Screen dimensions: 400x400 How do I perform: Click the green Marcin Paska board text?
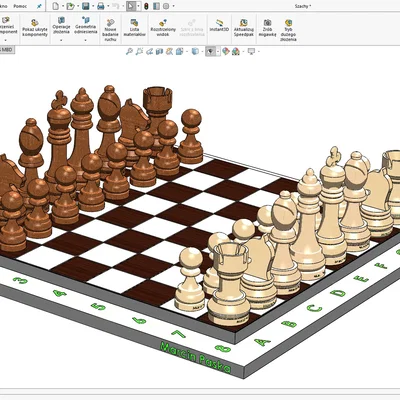click(195, 357)
